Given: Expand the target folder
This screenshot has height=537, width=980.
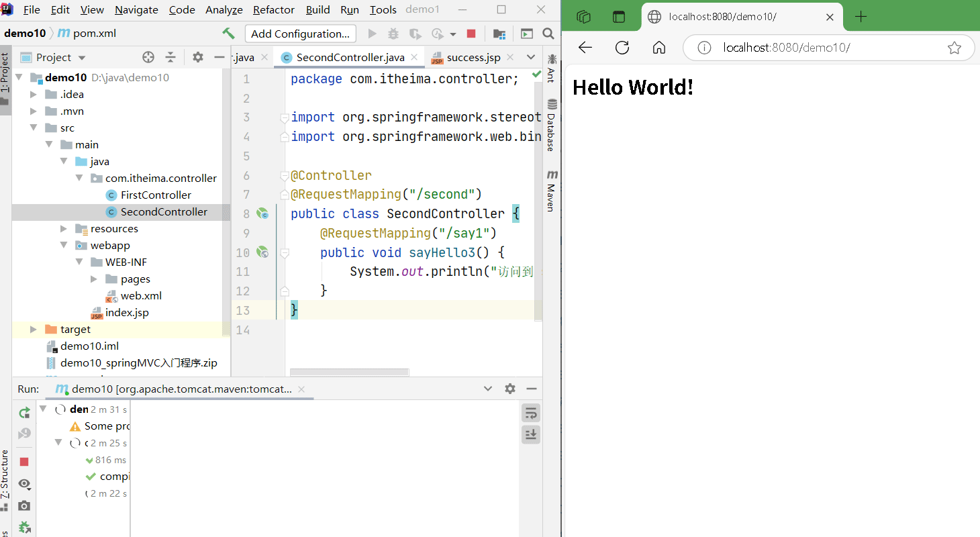Looking at the screenshot, I should click(x=34, y=329).
